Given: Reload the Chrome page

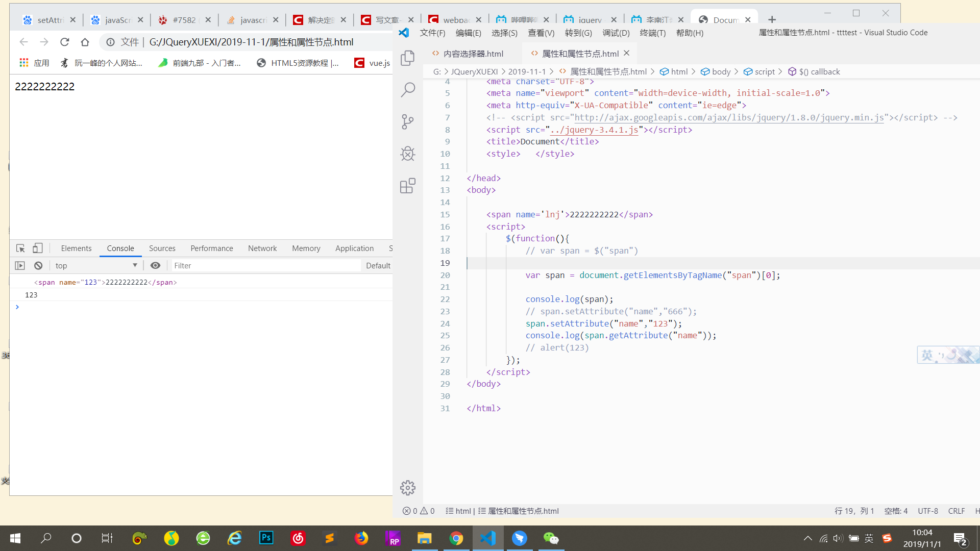Looking at the screenshot, I should point(64,42).
